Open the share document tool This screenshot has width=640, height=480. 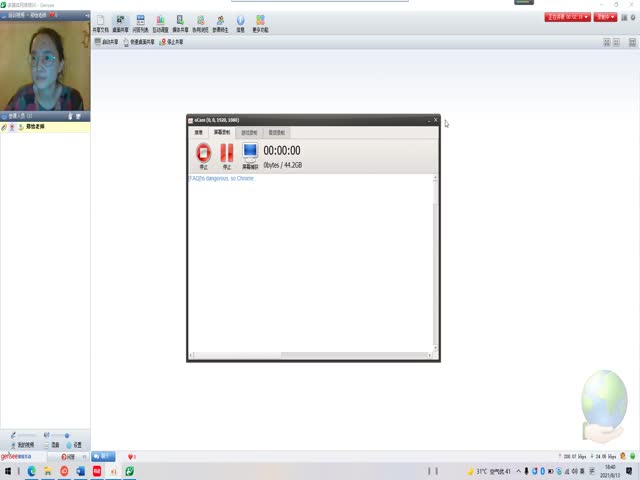99,23
